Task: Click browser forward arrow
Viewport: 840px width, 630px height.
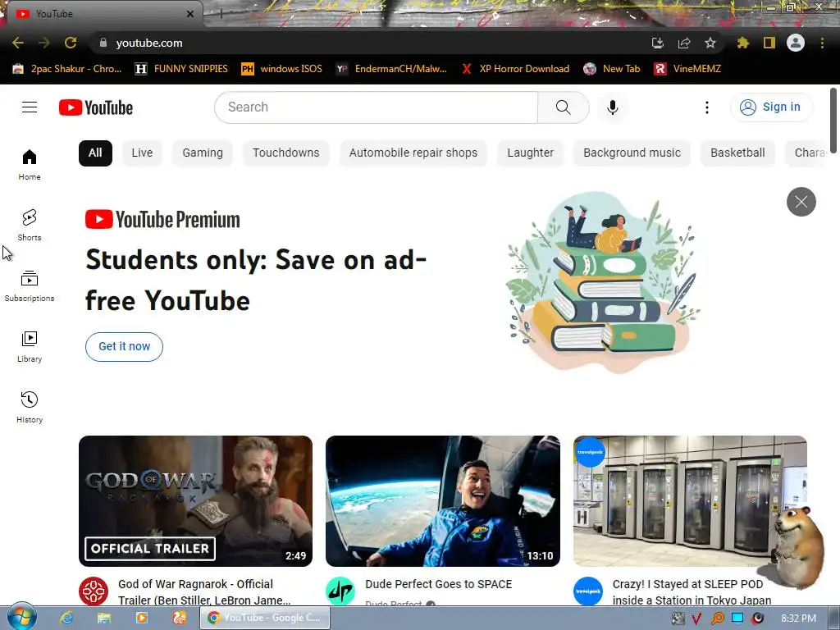Action: pyautogui.click(x=44, y=43)
